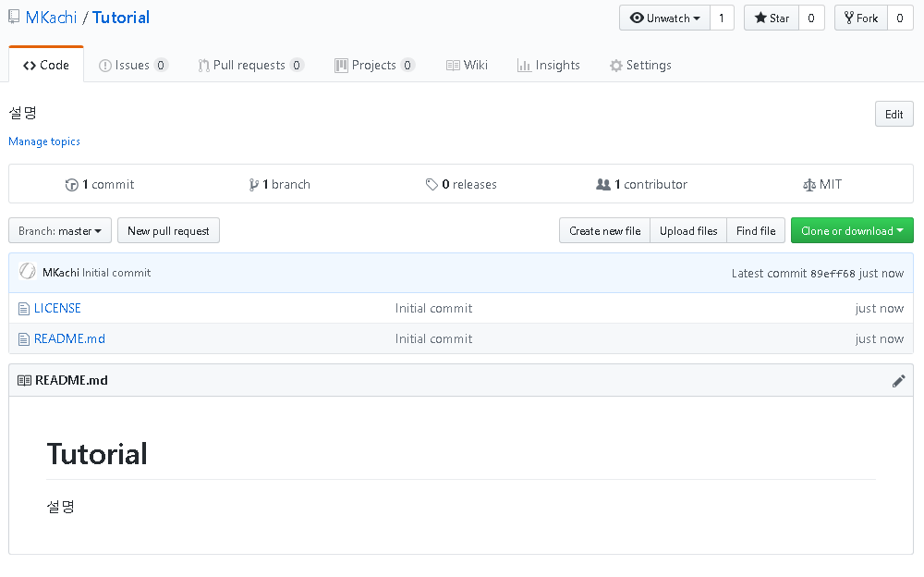Viewport: 924px width, 577px height.
Task: Click the commit history clock icon
Action: pyautogui.click(x=71, y=185)
